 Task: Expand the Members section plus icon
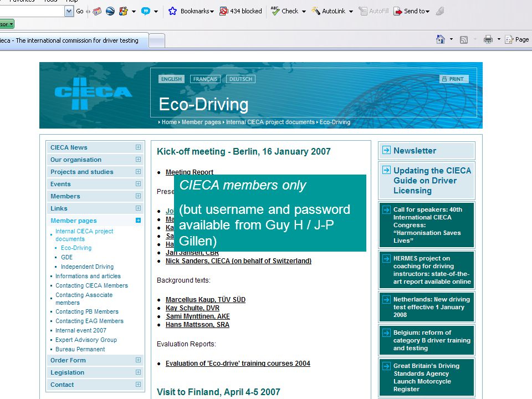(138, 196)
